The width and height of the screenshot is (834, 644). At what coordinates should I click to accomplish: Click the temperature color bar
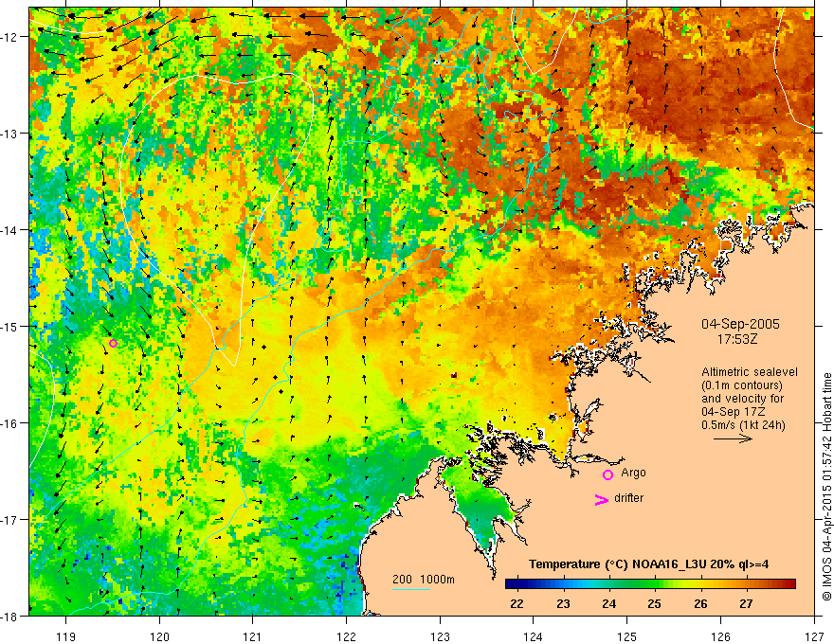[x=650, y=584]
